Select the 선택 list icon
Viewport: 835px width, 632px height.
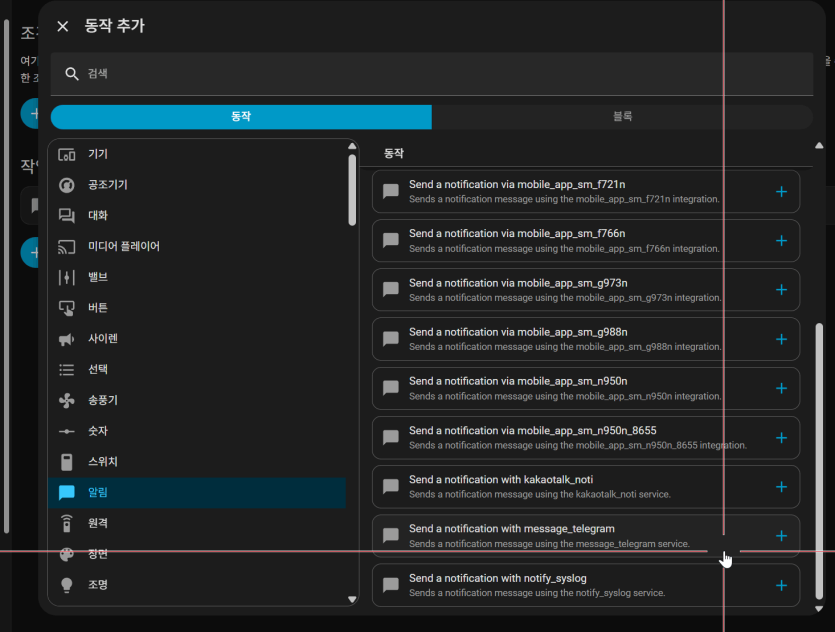67,370
